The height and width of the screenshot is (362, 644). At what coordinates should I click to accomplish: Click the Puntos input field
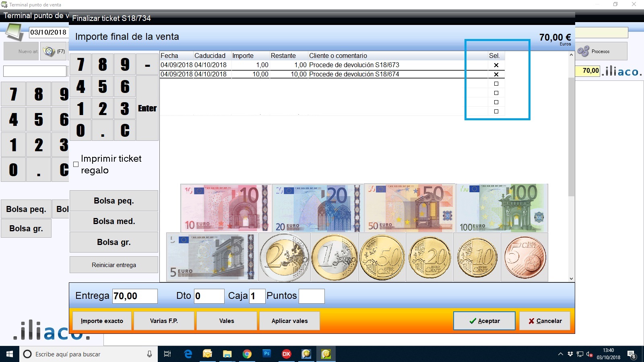(312, 296)
